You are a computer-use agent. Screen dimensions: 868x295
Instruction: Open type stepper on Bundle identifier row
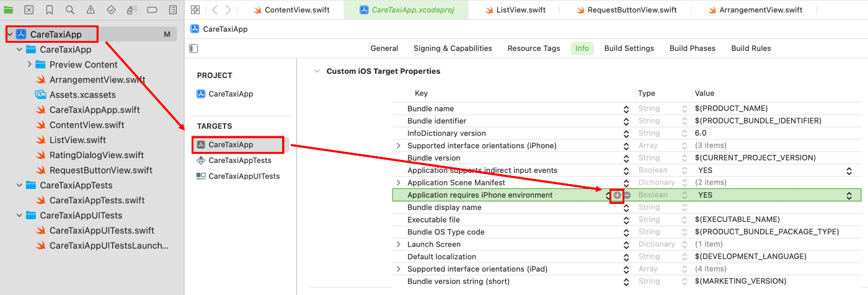(684, 121)
